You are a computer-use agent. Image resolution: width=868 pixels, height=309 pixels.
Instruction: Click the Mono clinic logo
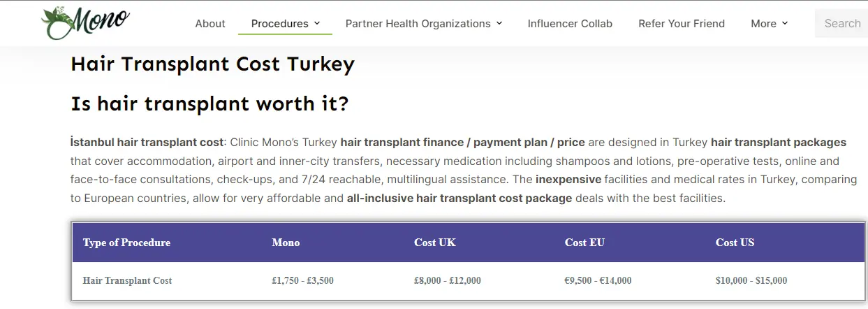[x=86, y=22]
